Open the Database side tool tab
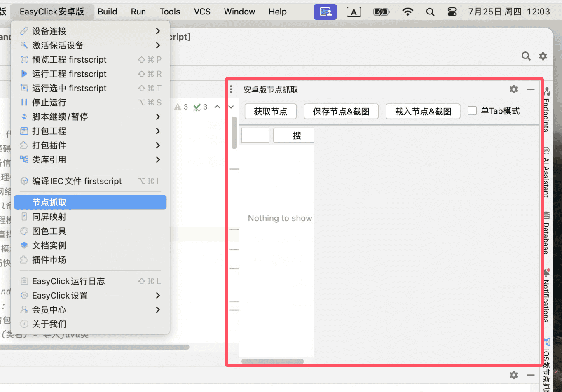 click(x=546, y=233)
